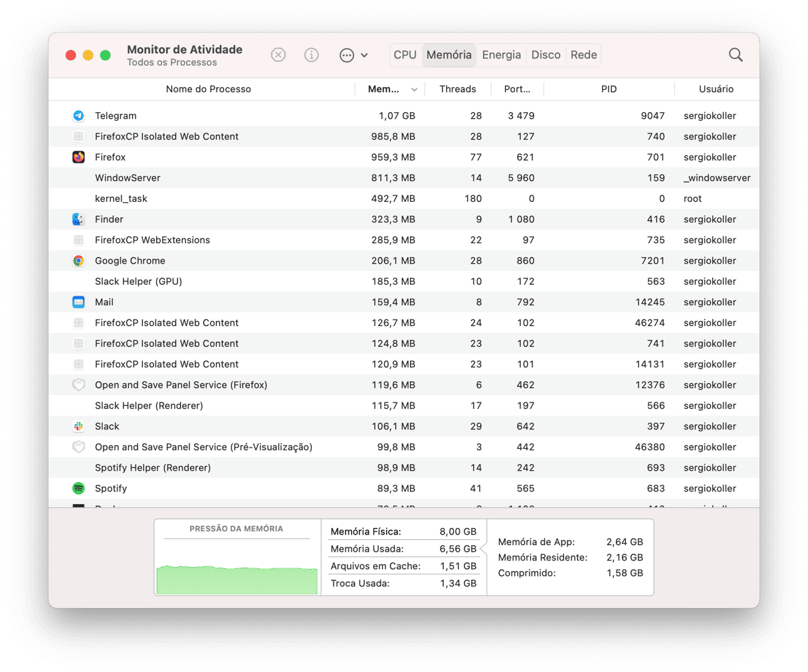Click the Spotify app icon
Screen dimensions: 808x672
click(x=78, y=489)
